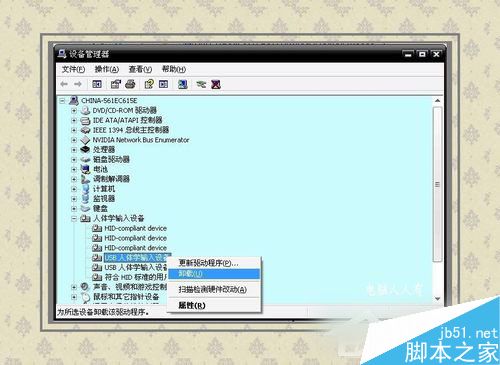Expand the IDE ATA/ATAPI 控制器 node
Screen dimensions: 500x365
click(x=74, y=120)
